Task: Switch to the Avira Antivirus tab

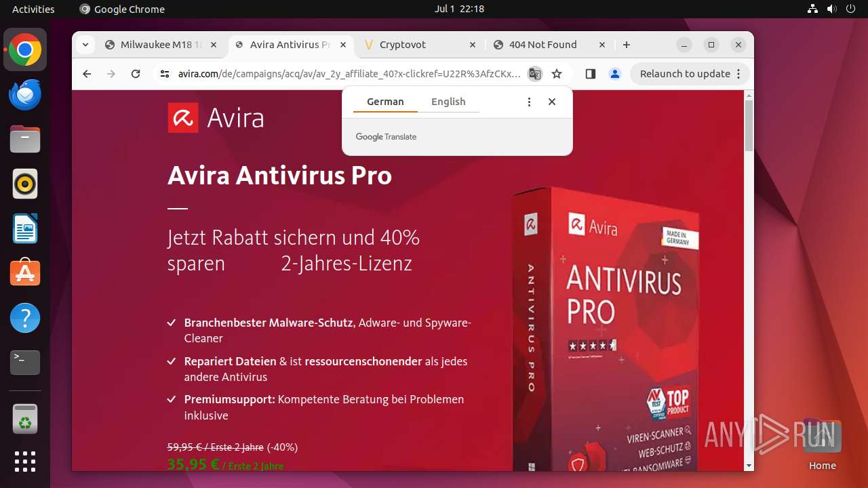Action: point(291,45)
